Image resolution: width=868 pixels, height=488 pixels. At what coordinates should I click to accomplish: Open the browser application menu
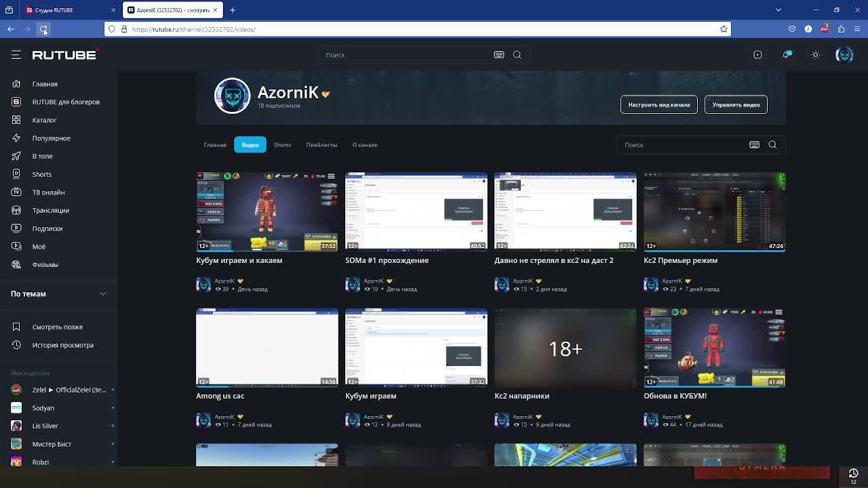(857, 29)
